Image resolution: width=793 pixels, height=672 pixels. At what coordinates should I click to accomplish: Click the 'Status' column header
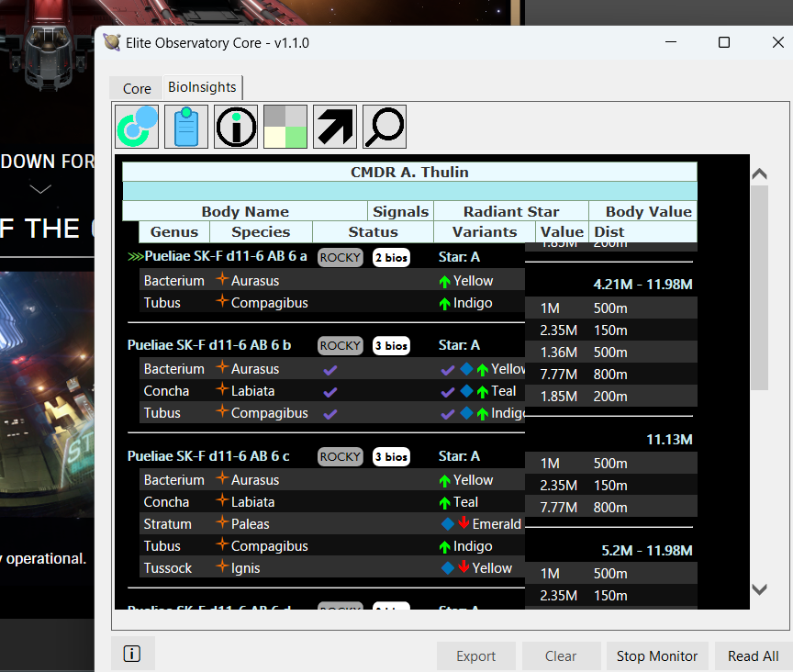tap(374, 231)
